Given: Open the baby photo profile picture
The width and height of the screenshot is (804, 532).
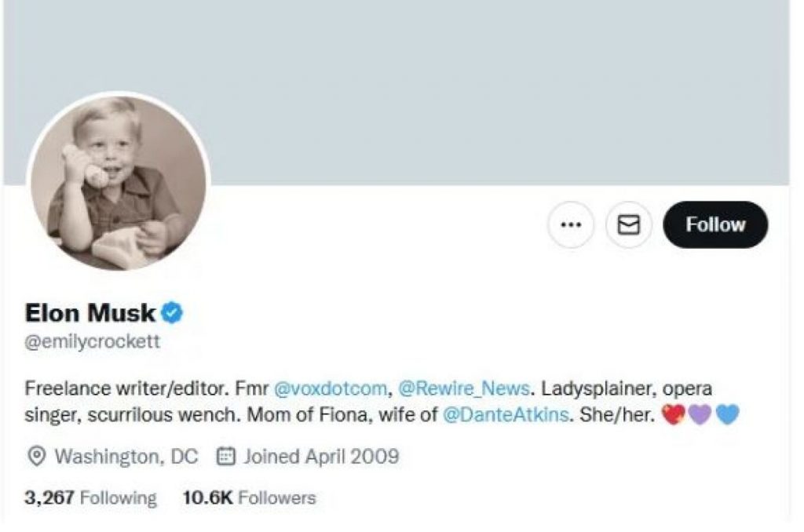Looking at the screenshot, I should coord(118,184).
